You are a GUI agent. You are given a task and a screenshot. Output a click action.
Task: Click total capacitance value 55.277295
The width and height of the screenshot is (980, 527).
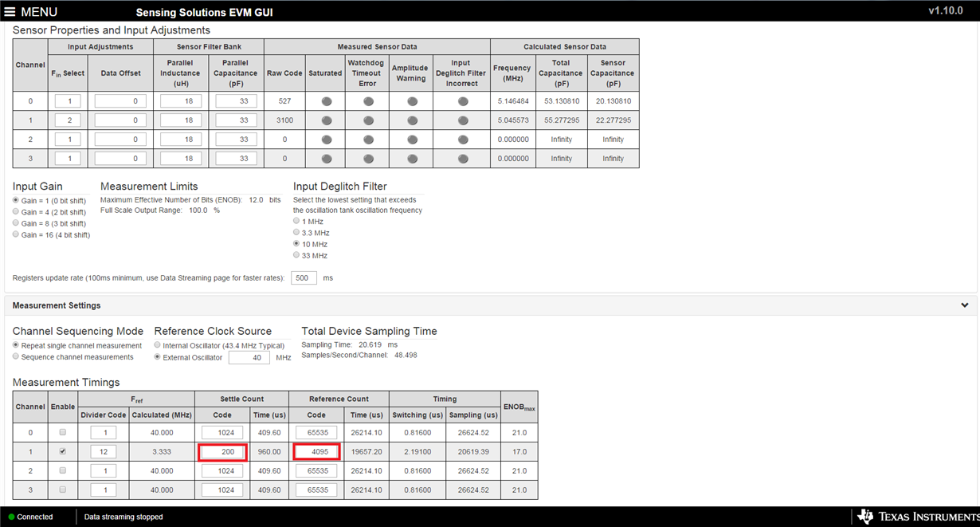pyautogui.click(x=562, y=120)
